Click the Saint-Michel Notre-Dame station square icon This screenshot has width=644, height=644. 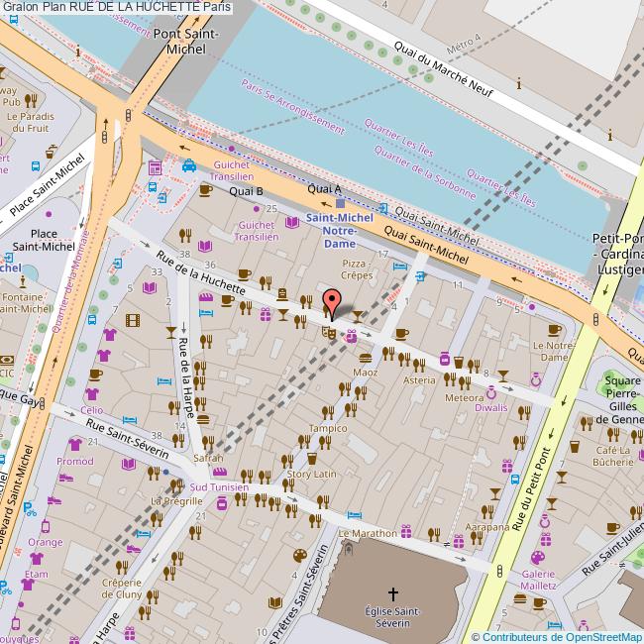point(340,203)
